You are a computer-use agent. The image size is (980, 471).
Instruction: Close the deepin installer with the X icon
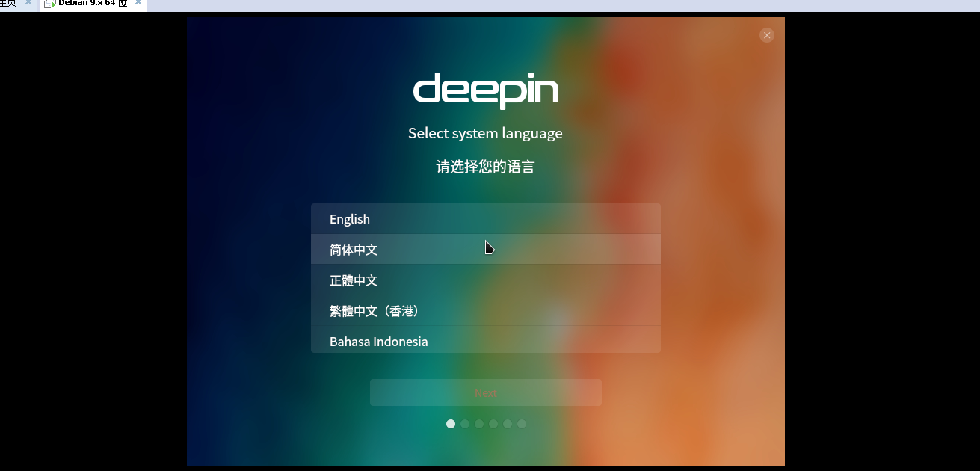tap(766, 35)
